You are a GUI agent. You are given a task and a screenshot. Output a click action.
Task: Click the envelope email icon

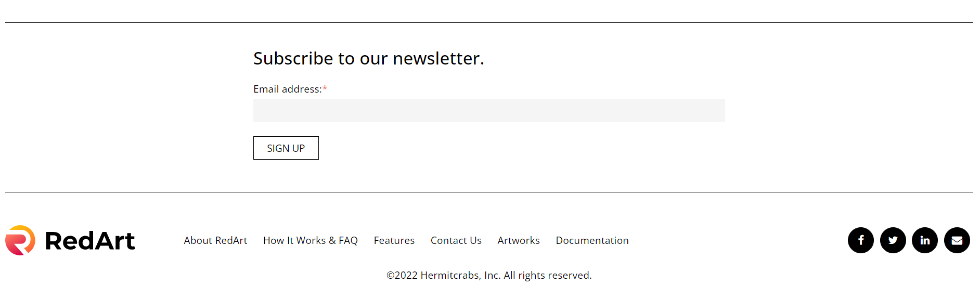[957, 240]
